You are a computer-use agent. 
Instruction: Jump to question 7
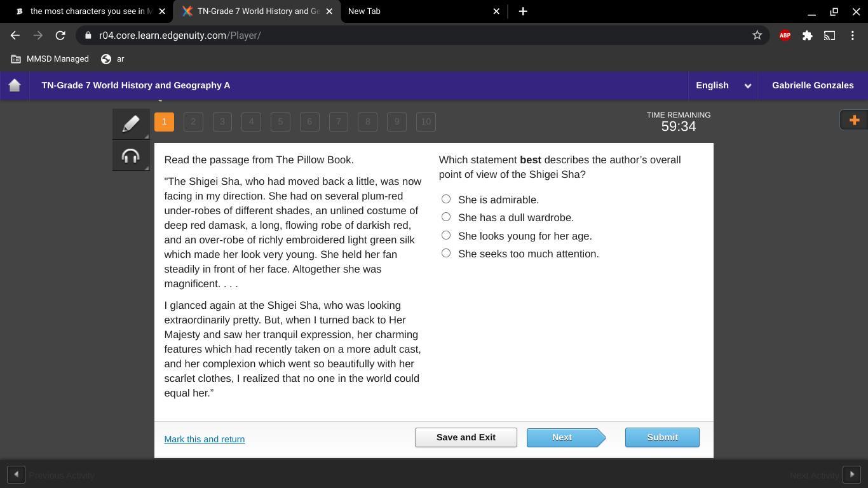pyautogui.click(x=339, y=121)
